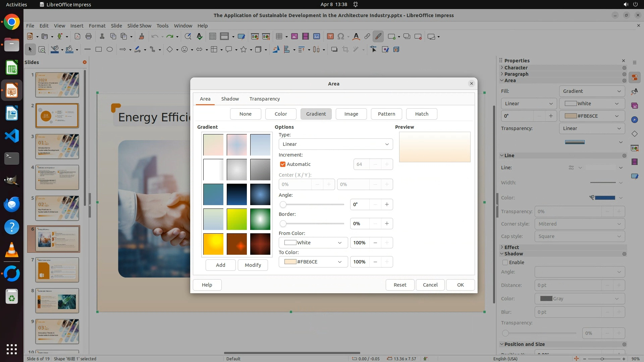The width and height of the screenshot is (644, 362).
Task: Open the To Color #FBE6CE dropdown
Action: 313,262
